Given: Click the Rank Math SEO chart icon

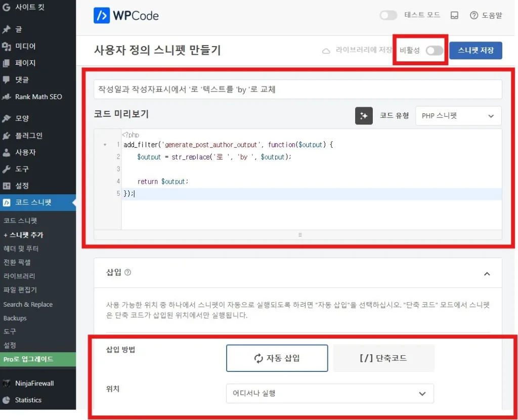Looking at the screenshot, I should pos(6,97).
